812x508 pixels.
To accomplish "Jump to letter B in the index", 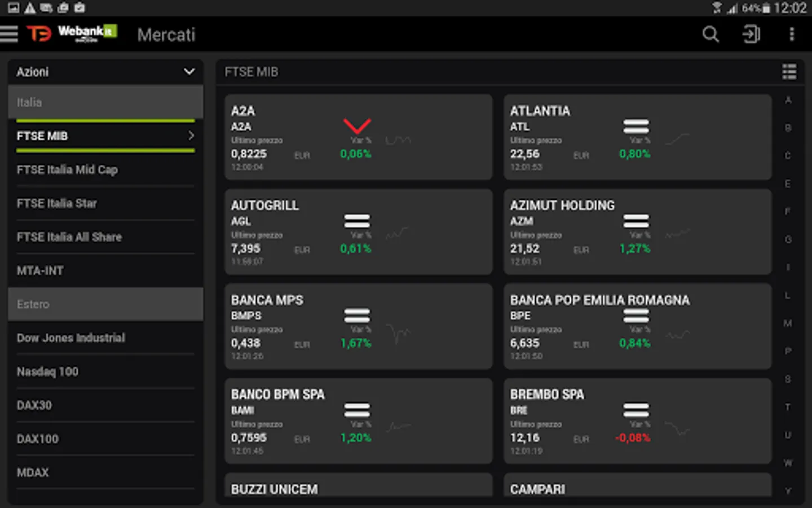I will click(x=788, y=128).
